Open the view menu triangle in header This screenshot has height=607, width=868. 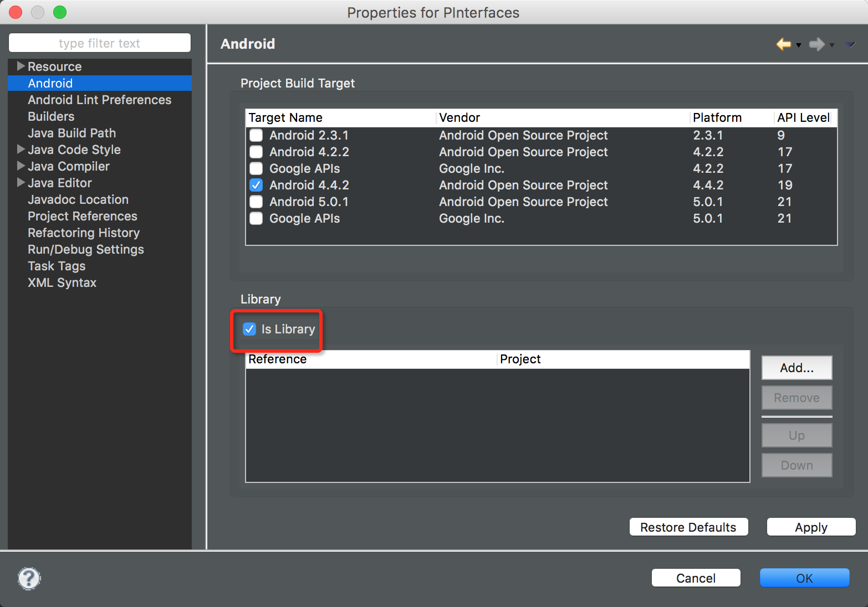click(x=850, y=44)
